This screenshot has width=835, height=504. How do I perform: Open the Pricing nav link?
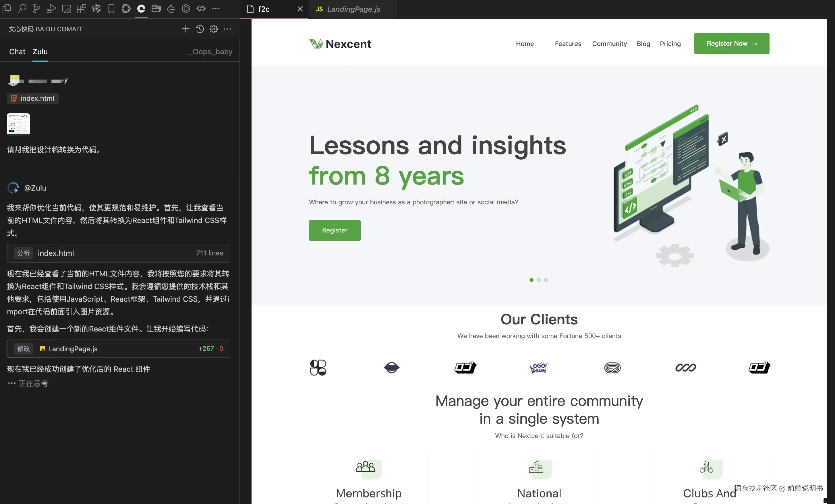pos(670,44)
